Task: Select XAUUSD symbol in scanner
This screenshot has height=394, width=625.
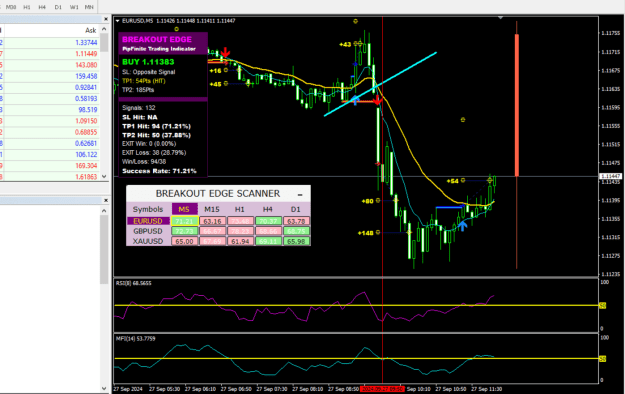Action: (x=148, y=241)
